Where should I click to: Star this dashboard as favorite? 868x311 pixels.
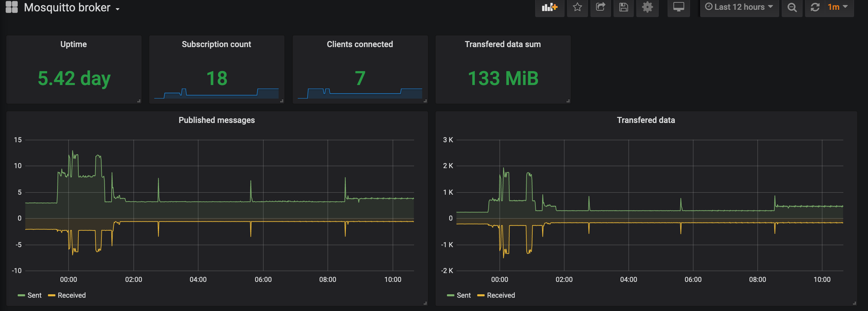coord(577,7)
